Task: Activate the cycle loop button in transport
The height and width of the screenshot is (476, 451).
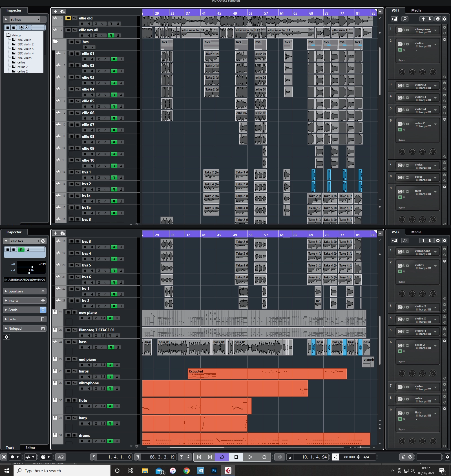Action: pyautogui.click(x=222, y=457)
